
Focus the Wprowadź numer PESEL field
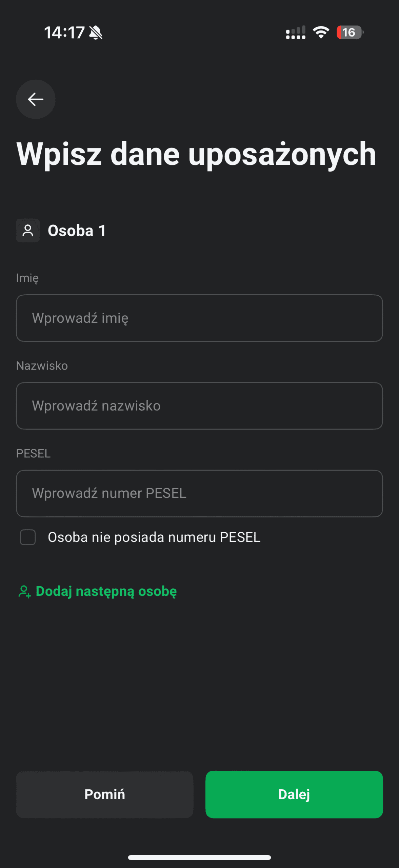[x=199, y=493]
